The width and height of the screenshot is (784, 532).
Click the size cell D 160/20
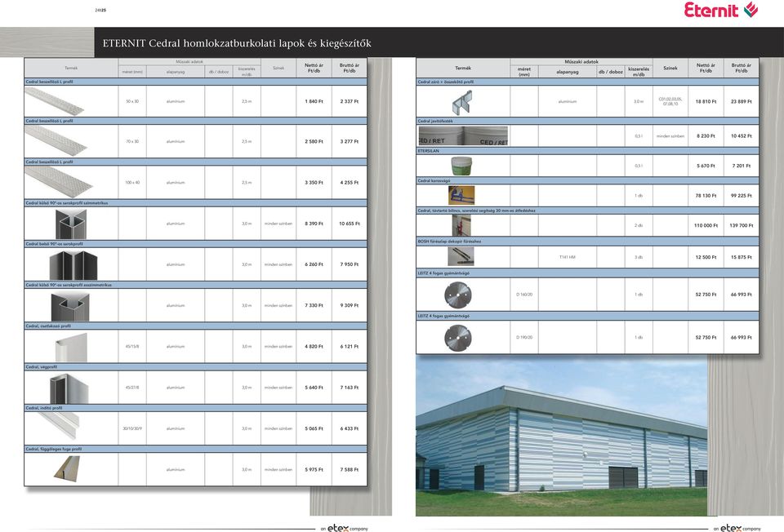tap(524, 295)
